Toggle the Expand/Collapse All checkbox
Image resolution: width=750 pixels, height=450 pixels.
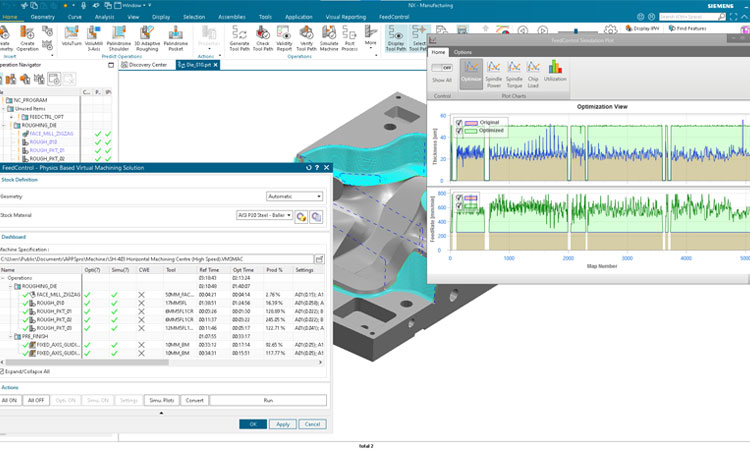point(3,370)
